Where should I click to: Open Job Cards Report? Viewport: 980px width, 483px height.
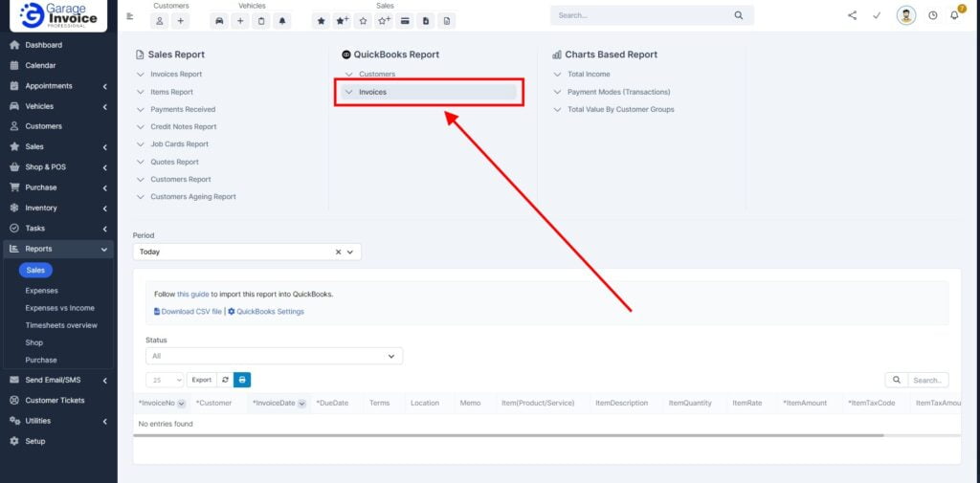pos(179,143)
